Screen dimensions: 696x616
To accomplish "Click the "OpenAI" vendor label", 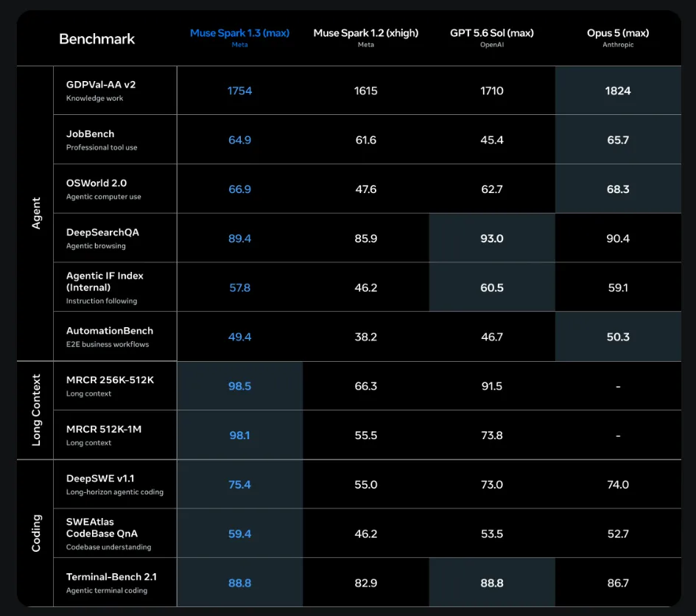I will (492, 45).
